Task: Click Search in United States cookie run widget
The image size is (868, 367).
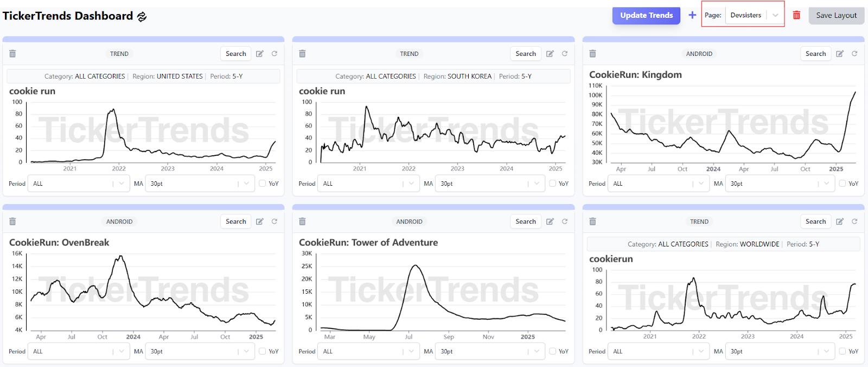Action: tap(235, 54)
